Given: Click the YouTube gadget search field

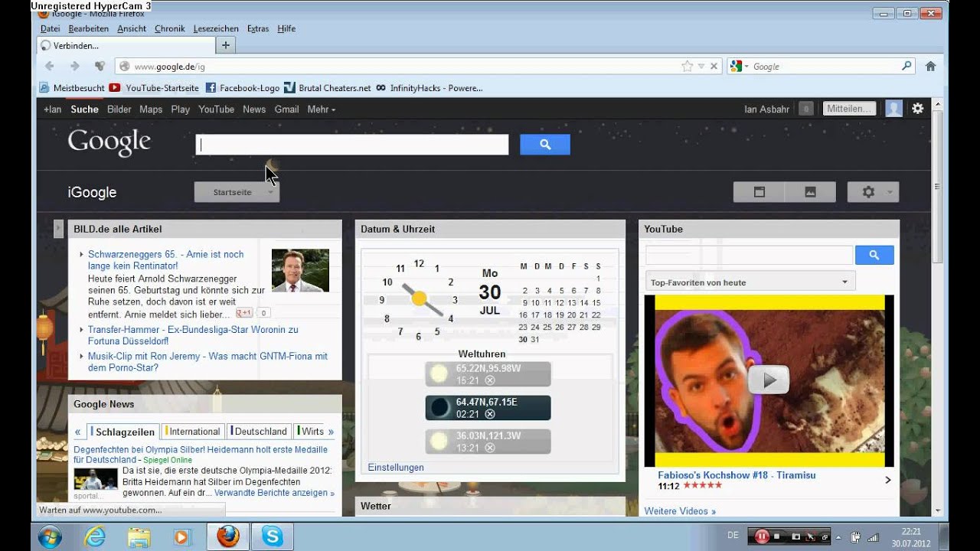Looking at the screenshot, I should (x=749, y=256).
